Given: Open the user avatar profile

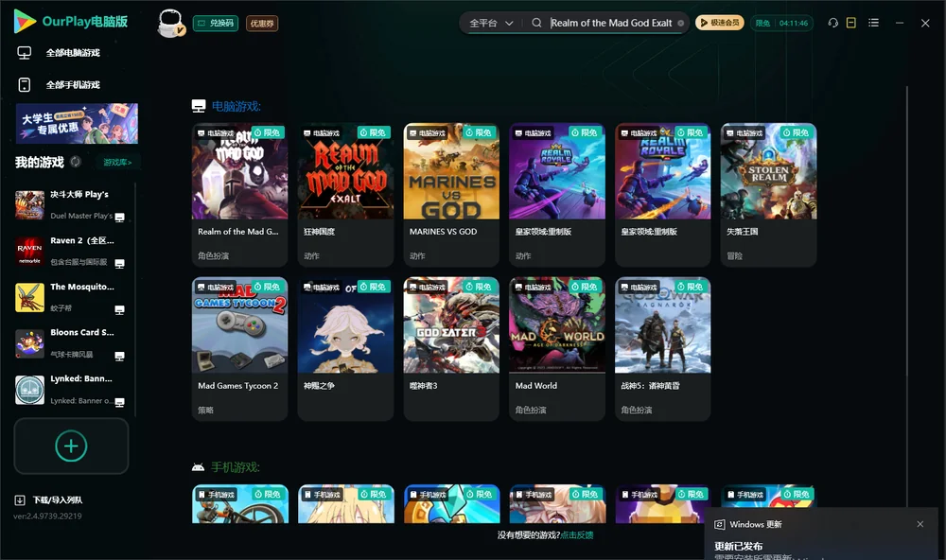Looking at the screenshot, I should point(170,24).
